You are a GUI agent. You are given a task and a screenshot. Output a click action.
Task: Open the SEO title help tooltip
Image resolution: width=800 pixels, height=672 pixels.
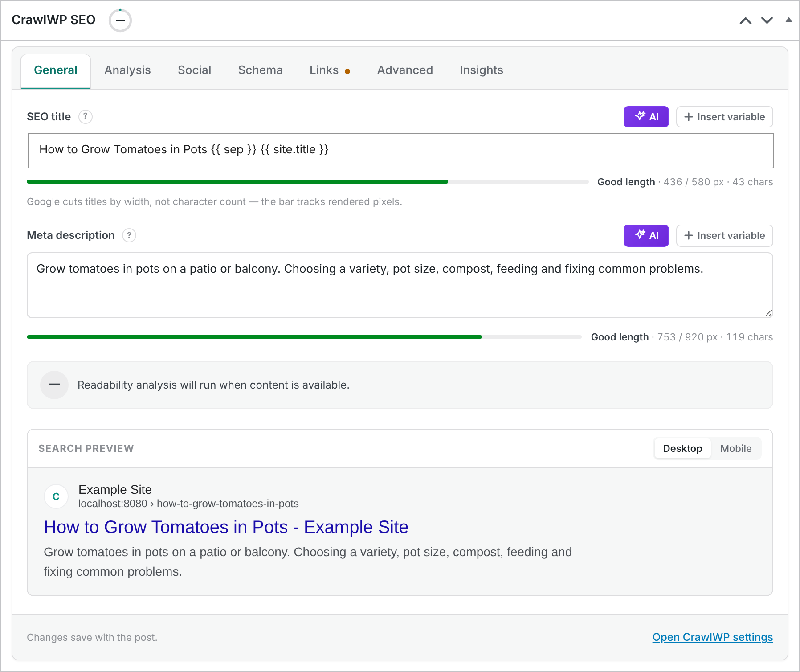click(x=86, y=117)
